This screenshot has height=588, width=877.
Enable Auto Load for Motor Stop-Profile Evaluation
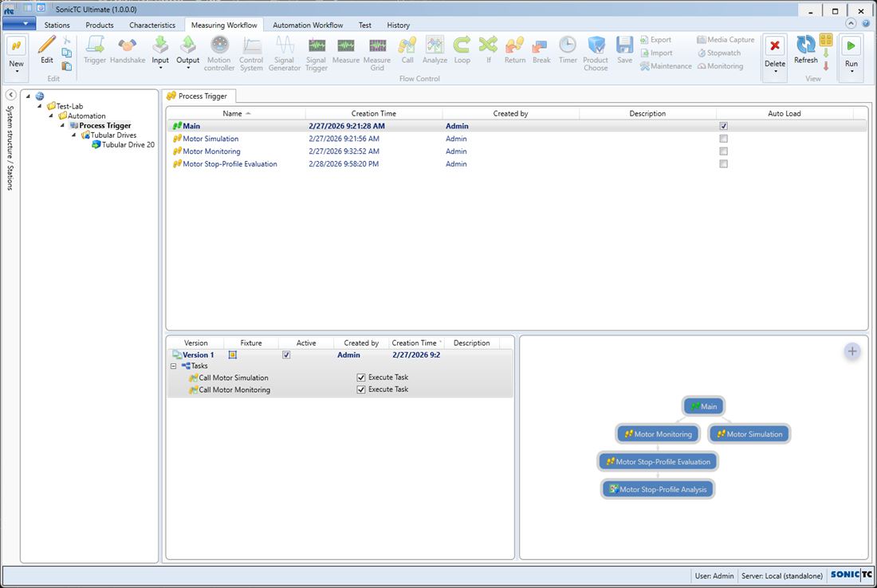[x=724, y=164]
